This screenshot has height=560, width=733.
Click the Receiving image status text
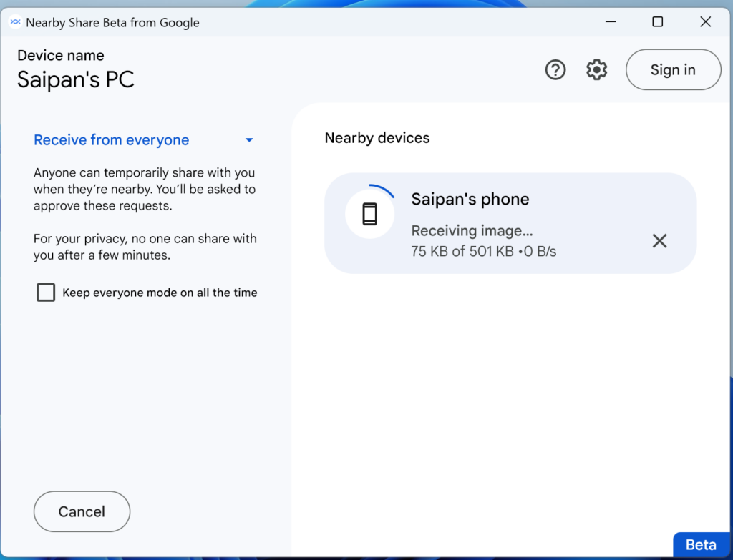click(472, 231)
